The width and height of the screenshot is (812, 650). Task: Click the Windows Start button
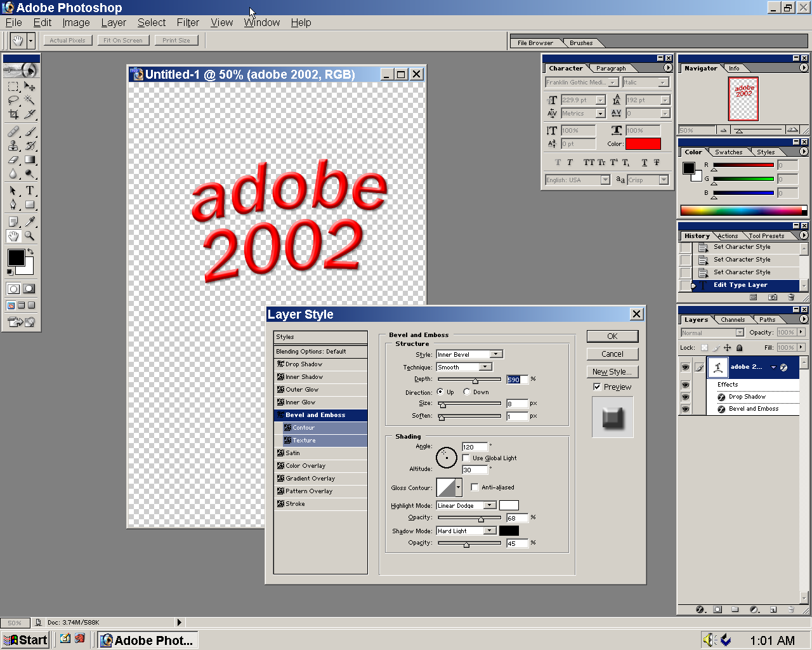point(25,640)
